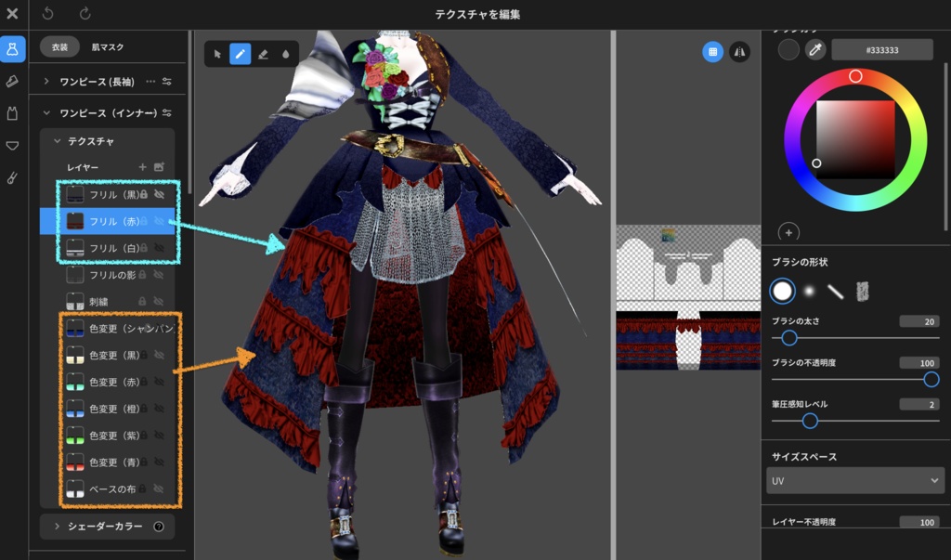This screenshot has height=560, width=951.
Task: Toggle visibility of ベースの布 layer
Action: pyautogui.click(x=159, y=489)
